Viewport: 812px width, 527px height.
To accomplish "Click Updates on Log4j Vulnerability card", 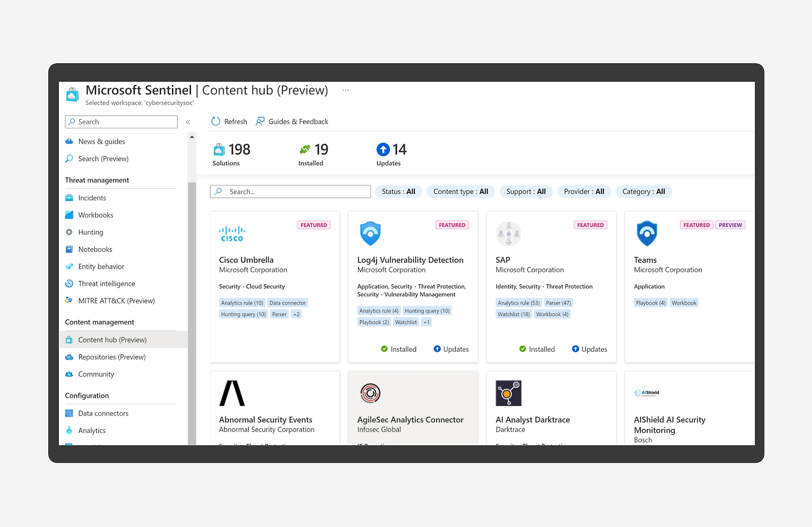I will (451, 349).
